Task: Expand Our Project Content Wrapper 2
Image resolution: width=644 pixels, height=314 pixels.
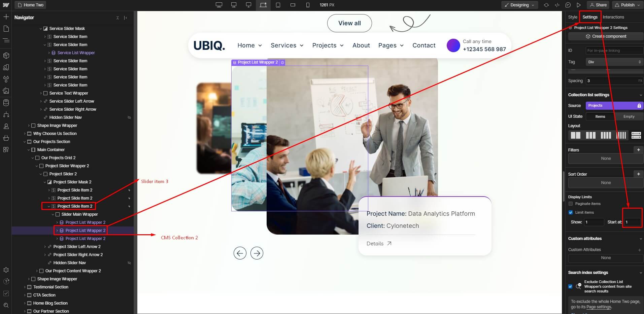Action: point(37,271)
